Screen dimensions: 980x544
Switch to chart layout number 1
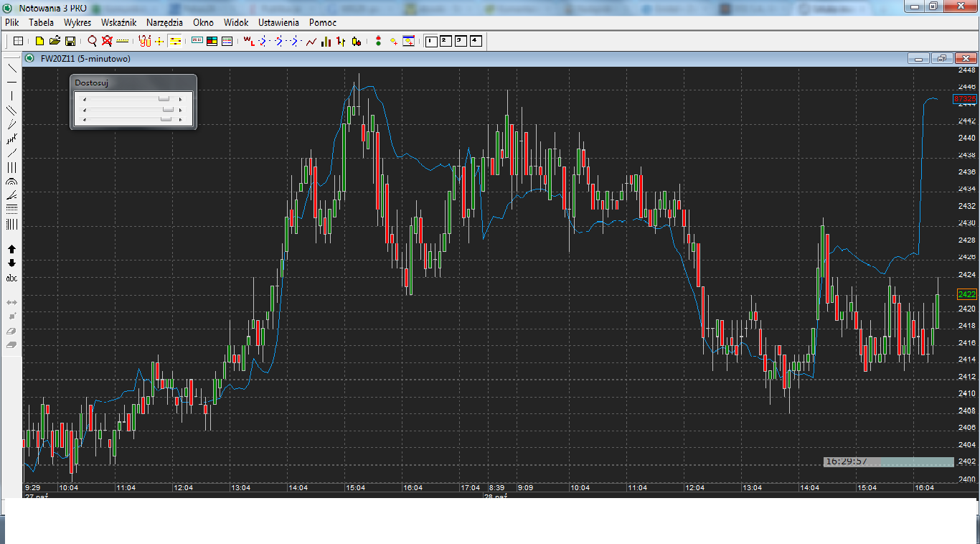tap(430, 42)
